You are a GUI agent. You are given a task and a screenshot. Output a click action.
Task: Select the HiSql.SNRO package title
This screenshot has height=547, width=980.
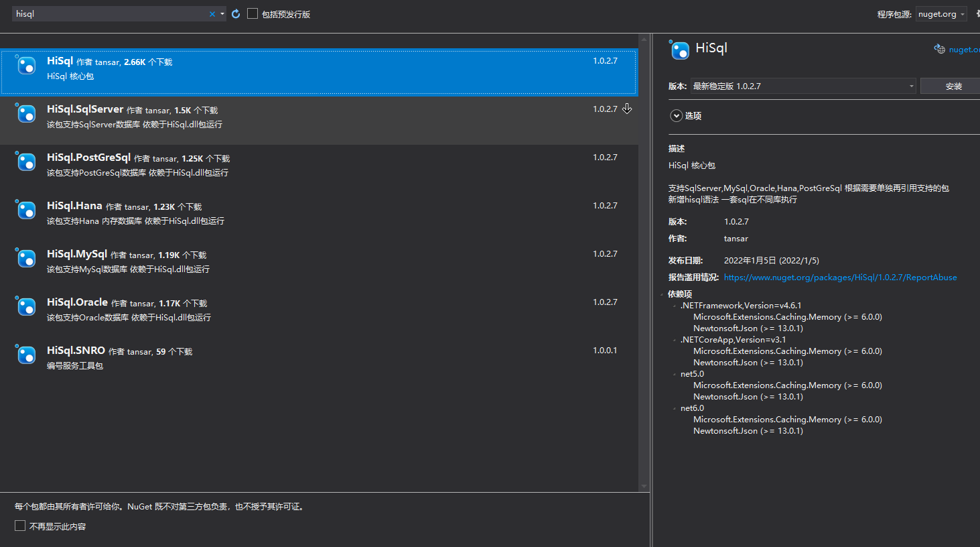point(76,351)
